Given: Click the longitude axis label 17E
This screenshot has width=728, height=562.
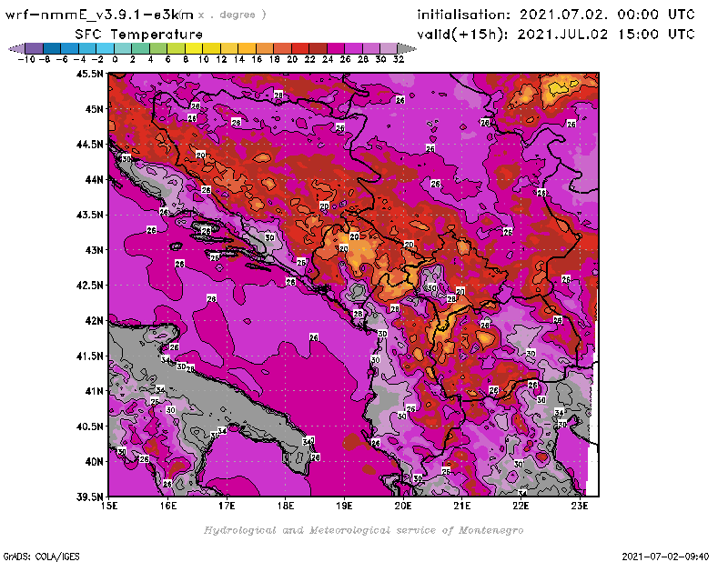Looking at the screenshot, I should [x=227, y=507].
